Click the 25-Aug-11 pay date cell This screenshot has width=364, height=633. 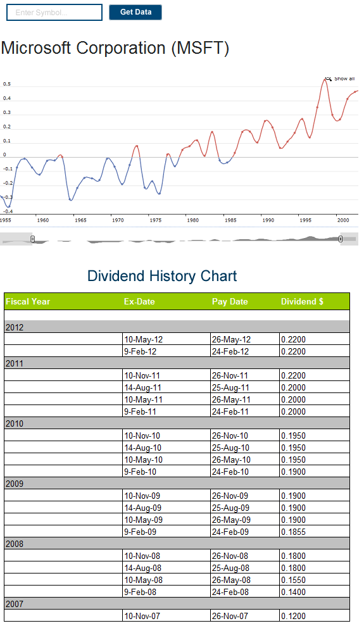point(245,387)
